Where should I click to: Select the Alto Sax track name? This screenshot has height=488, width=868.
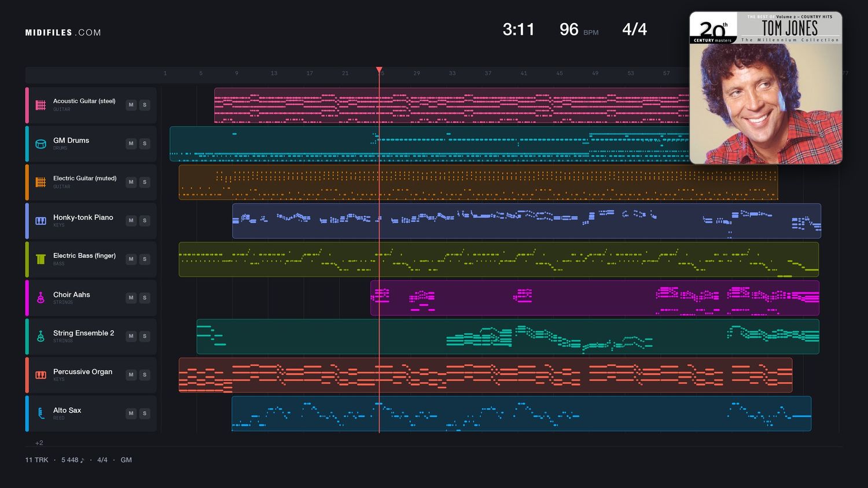click(x=67, y=411)
